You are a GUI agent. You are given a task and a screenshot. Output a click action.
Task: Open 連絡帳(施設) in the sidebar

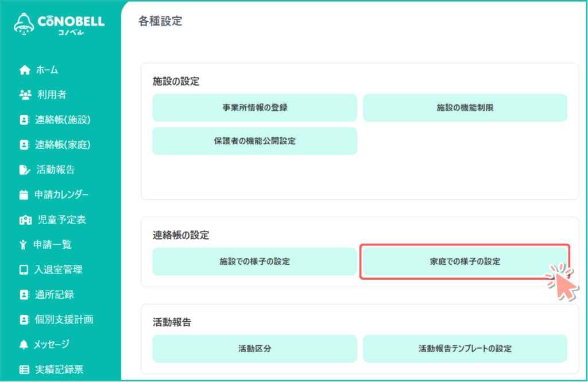click(63, 120)
